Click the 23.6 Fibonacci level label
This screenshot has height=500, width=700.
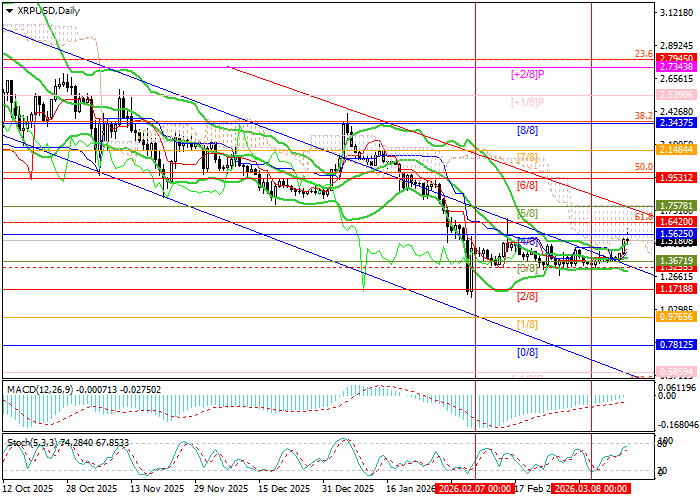pyautogui.click(x=644, y=54)
